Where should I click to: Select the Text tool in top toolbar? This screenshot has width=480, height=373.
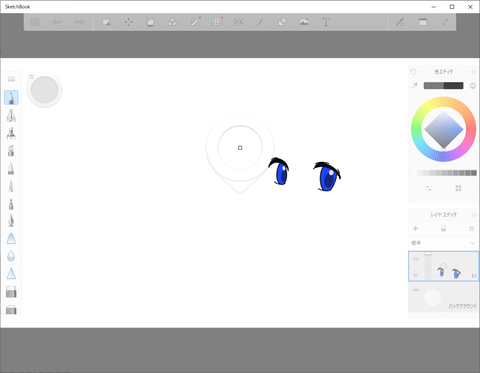point(326,22)
